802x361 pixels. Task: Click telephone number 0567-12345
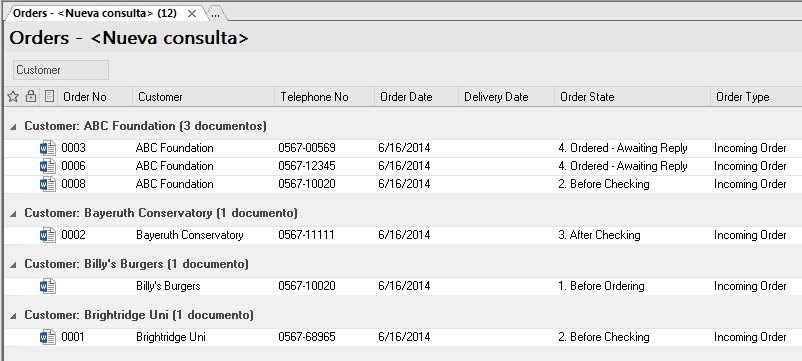click(307, 166)
